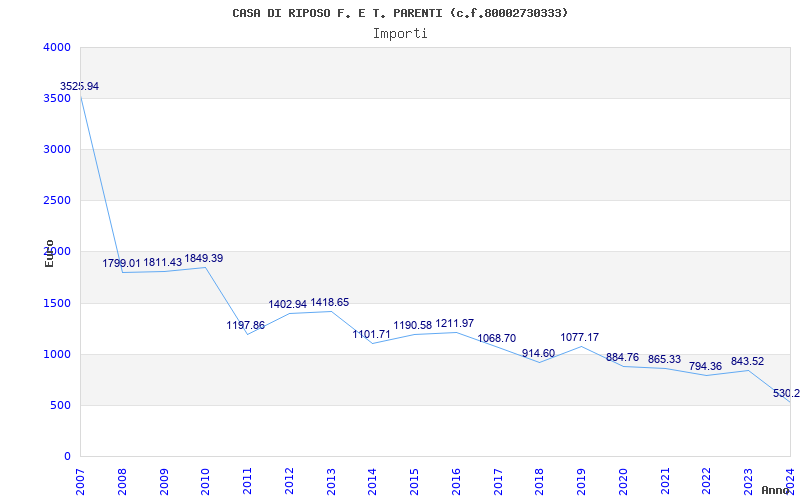Select the 843.52 data label

747,361
